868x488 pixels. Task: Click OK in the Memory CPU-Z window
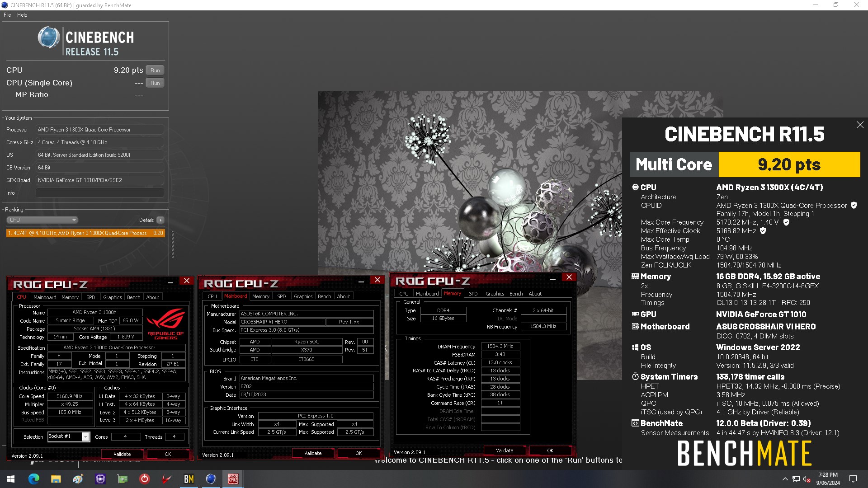point(550,450)
